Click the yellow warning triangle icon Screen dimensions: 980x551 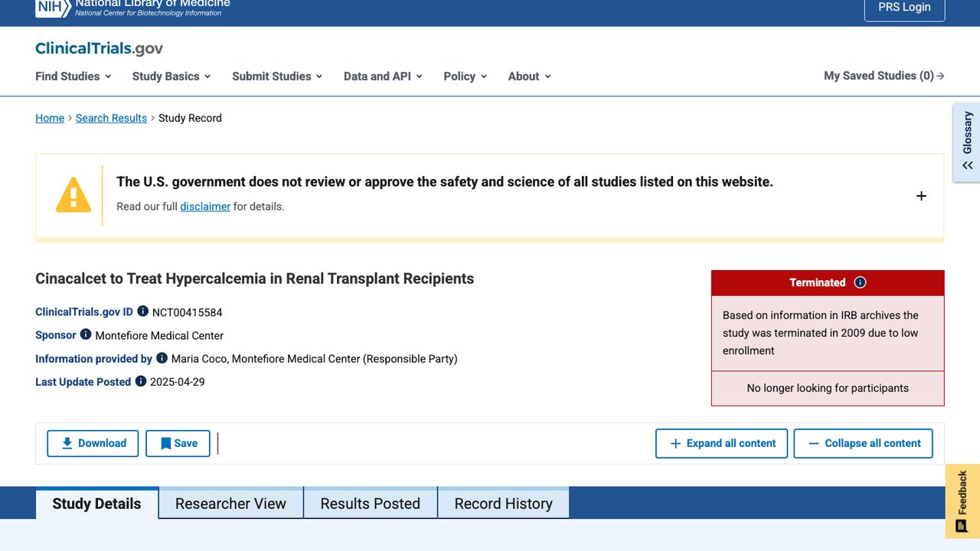(73, 195)
